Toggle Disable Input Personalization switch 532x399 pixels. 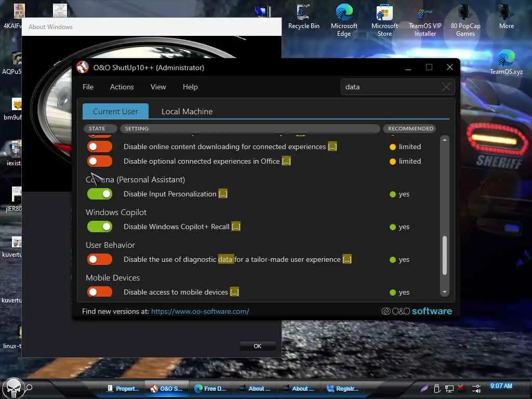point(99,194)
